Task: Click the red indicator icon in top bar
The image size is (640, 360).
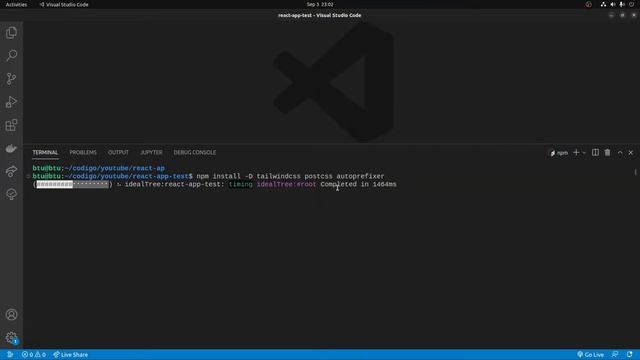Action: 589,4
